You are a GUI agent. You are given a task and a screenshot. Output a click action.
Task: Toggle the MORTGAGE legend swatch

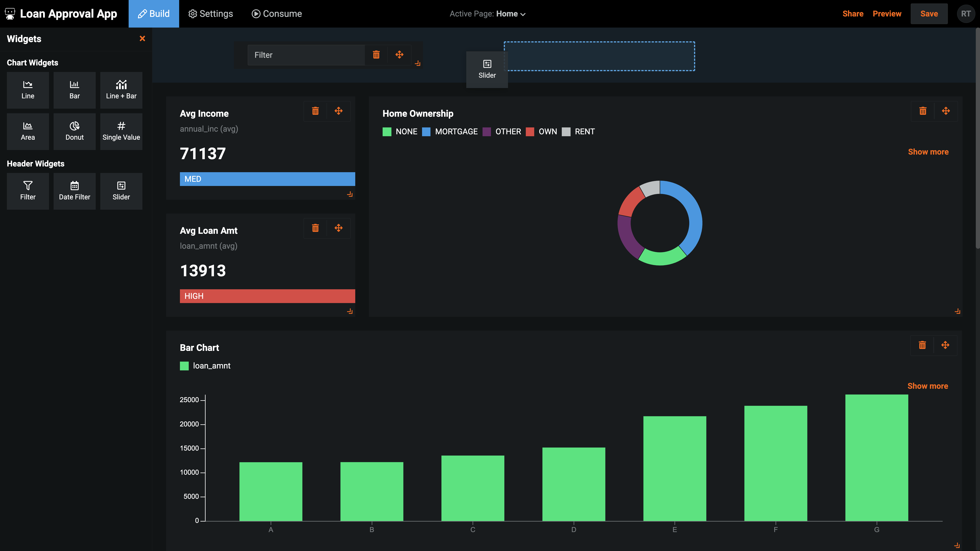426,132
